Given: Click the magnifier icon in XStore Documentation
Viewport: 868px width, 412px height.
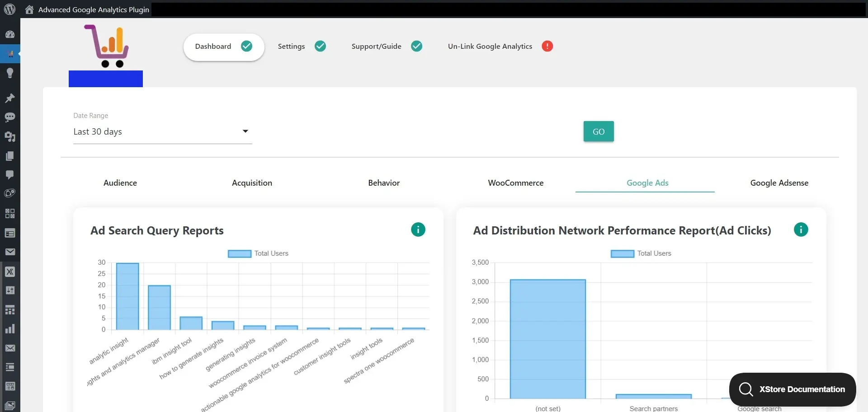Looking at the screenshot, I should [x=745, y=389].
